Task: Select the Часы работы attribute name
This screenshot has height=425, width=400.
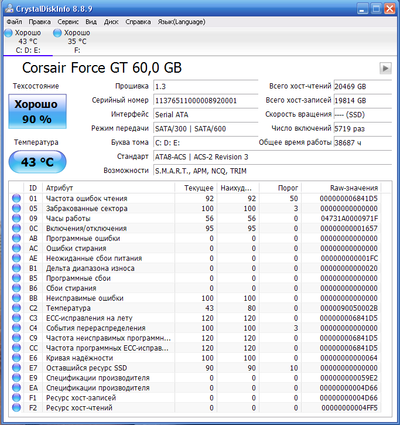Action: pyautogui.click(x=68, y=218)
